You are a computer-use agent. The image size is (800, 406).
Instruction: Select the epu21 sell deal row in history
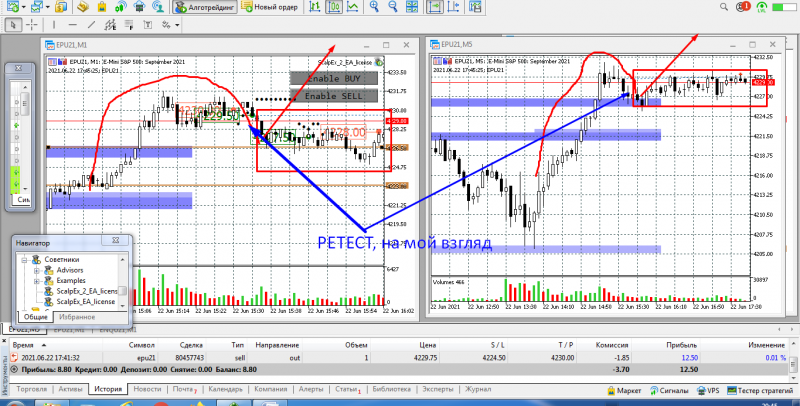398,358
